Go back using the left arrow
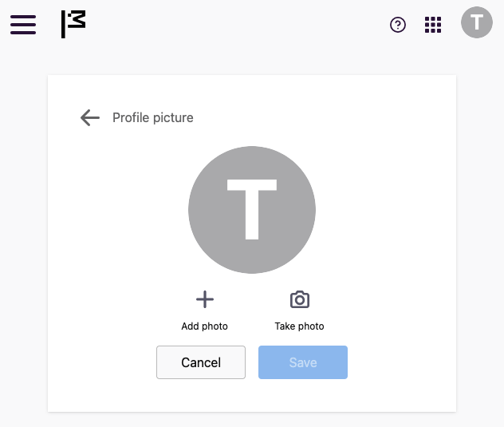 click(89, 118)
